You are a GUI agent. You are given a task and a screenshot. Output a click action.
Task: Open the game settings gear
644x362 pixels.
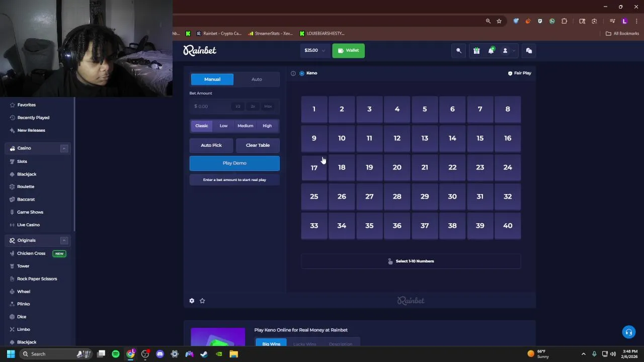[x=192, y=301]
